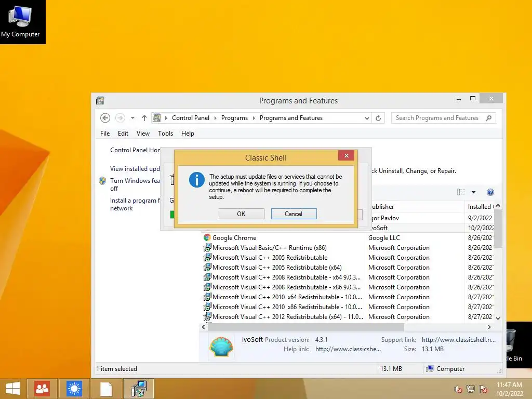Screen dimensions: 532x399
Task: Expand the chevron after Control Panel breadcrumb
Action: [x=216, y=118]
